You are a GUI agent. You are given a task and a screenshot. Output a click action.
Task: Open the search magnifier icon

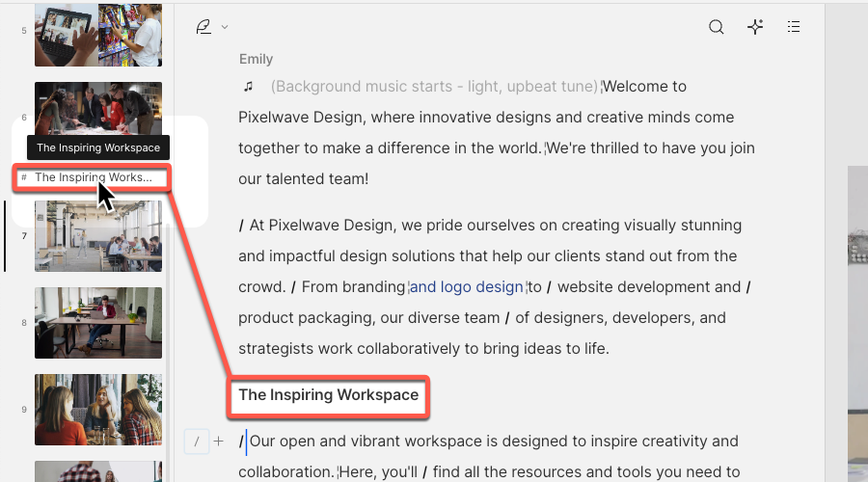point(716,27)
